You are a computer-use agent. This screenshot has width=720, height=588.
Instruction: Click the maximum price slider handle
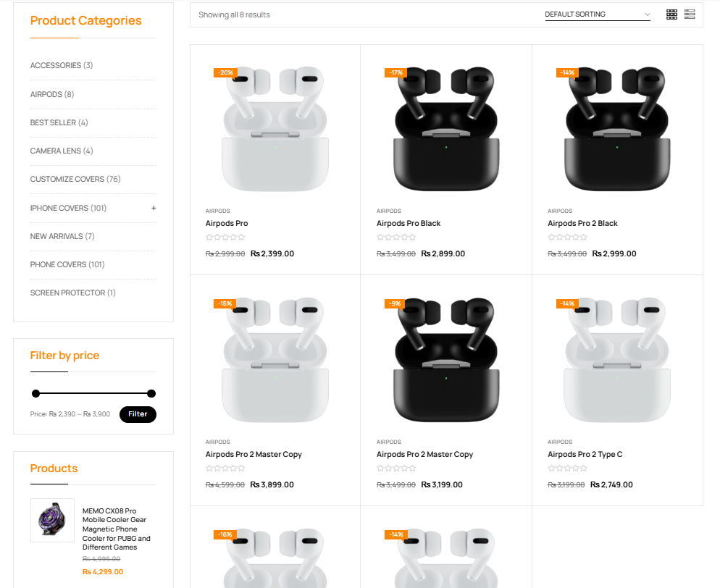pyautogui.click(x=151, y=393)
